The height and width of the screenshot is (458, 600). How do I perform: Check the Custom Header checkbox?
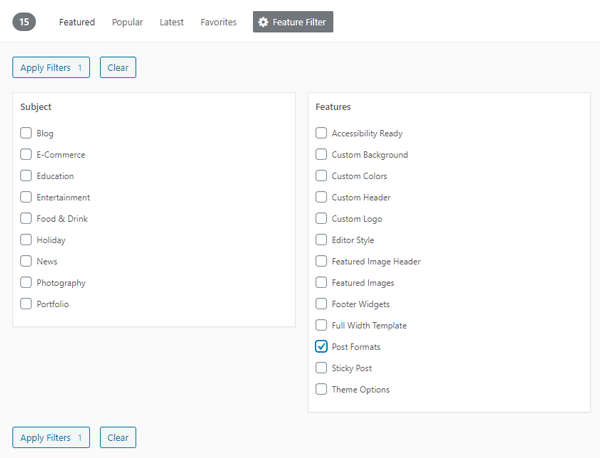321,197
